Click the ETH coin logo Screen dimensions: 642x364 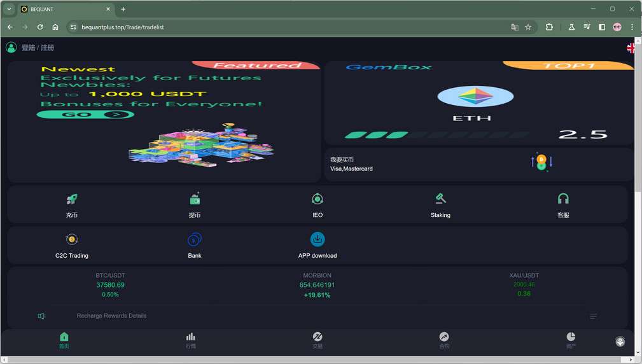tap(475, 97)
